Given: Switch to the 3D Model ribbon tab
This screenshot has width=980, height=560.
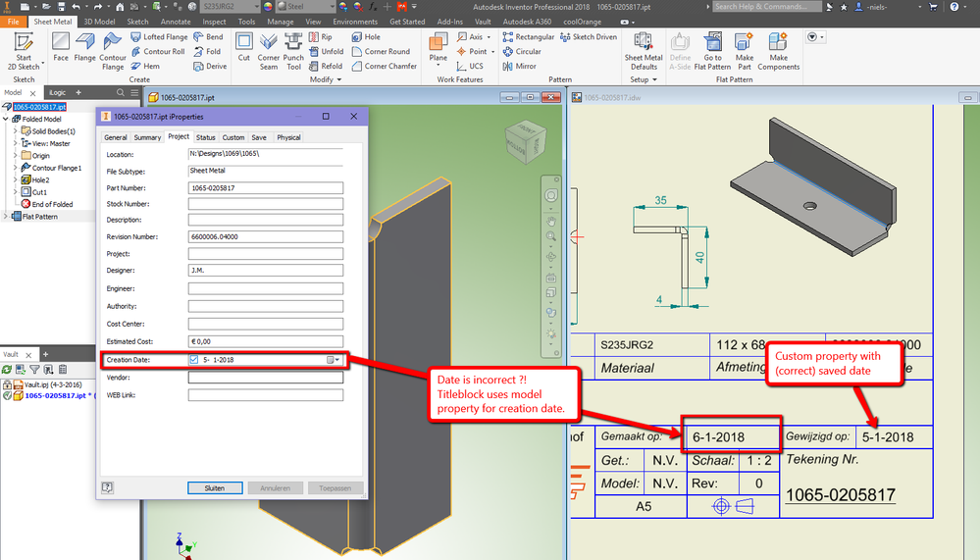Looking at the screenshot, I should coord(99,22).
